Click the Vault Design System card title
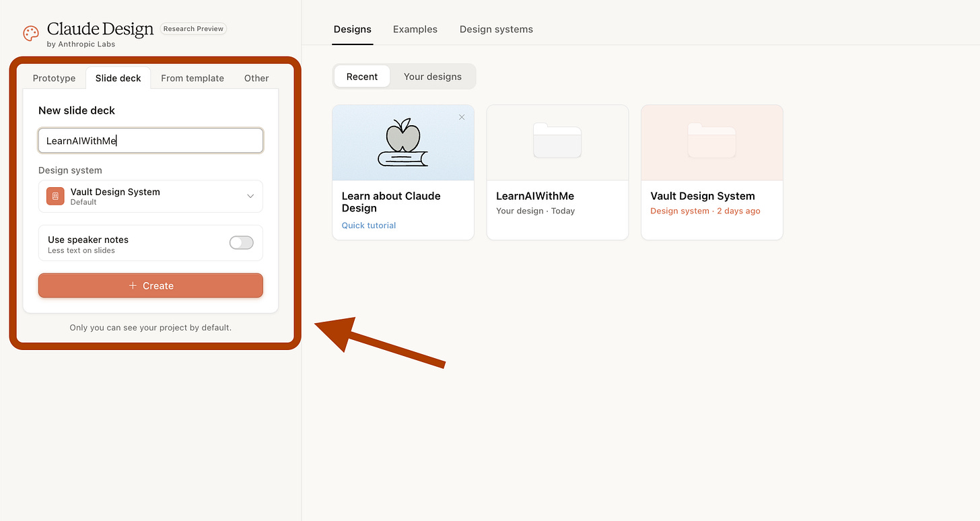Image resolution: width=980 pixels, height=521 pixels. click(x=703, y=196)
